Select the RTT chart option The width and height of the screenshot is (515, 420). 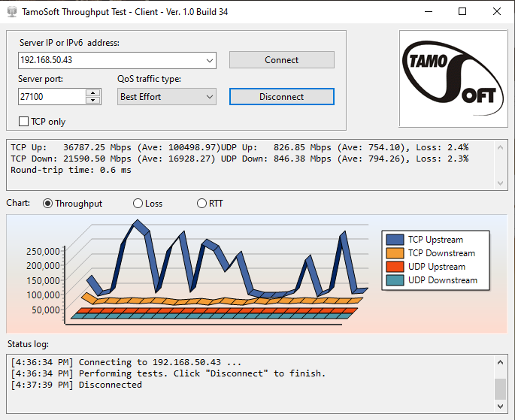coord(201,204)
